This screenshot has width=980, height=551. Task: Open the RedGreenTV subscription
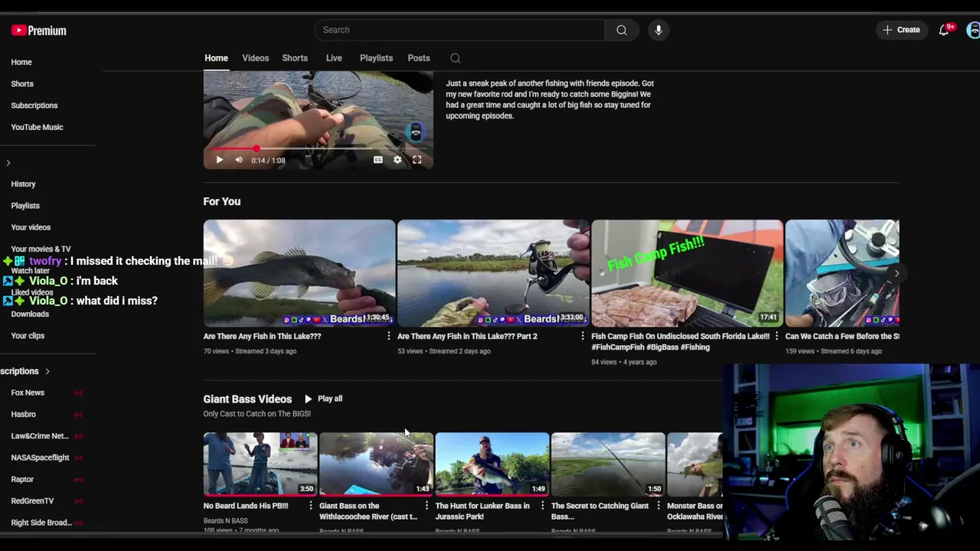tap(32, 500)
